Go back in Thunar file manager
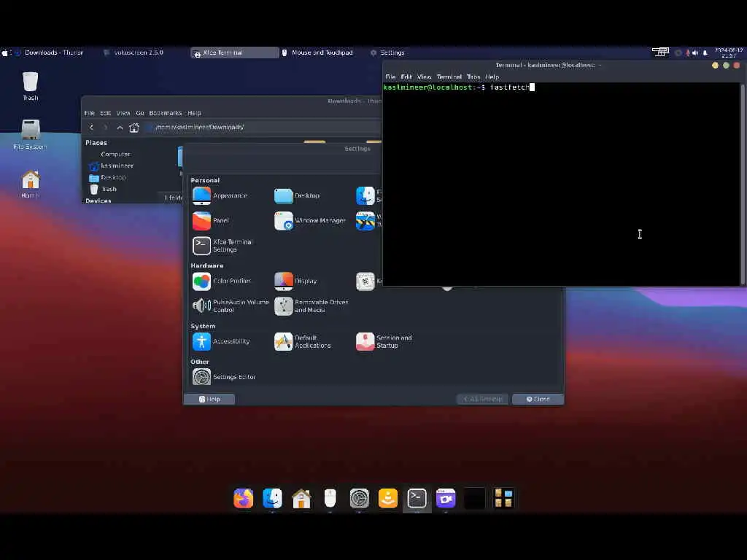 tap(91, 128)
